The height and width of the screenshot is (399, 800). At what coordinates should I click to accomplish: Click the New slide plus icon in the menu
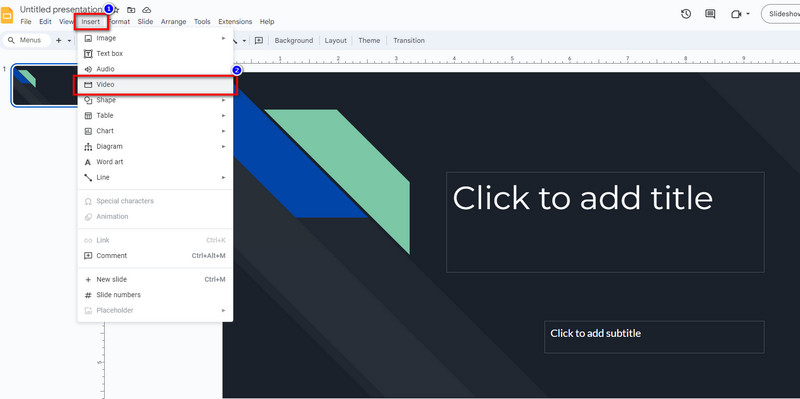coord(88,280)
